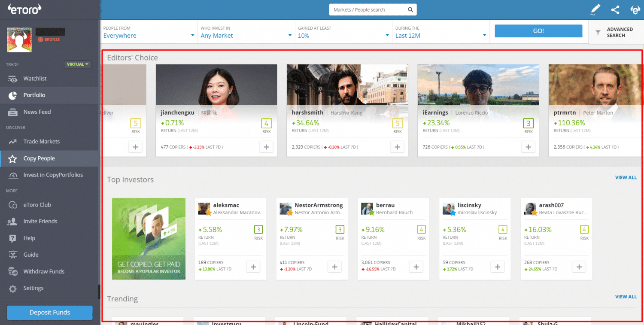The height and width of the screenshot is (325, 644).
Task: Open the Who Invest In dropdown
Action: (x=246, y=32)
